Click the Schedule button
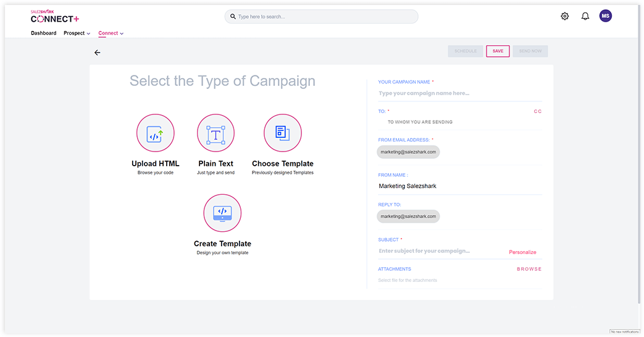 [x=466, y=51]
